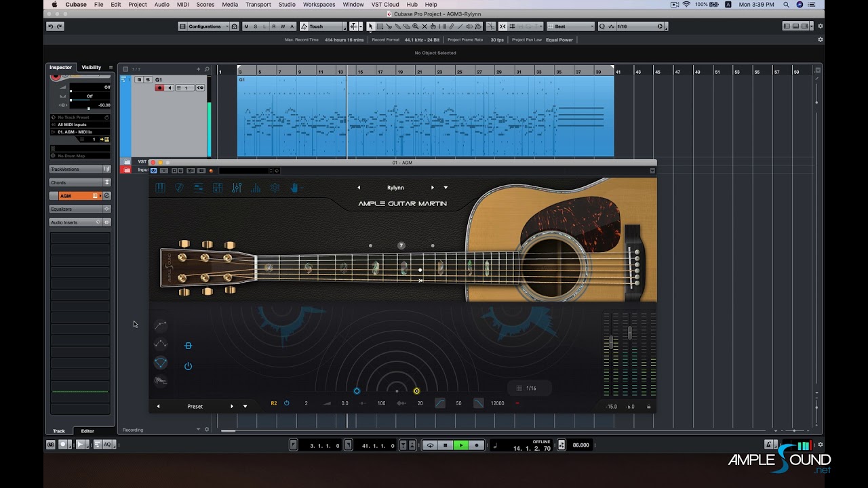This screenshot has height=488, width=868.
Task: Open the strummer hand icon panel
Action: 294,188
